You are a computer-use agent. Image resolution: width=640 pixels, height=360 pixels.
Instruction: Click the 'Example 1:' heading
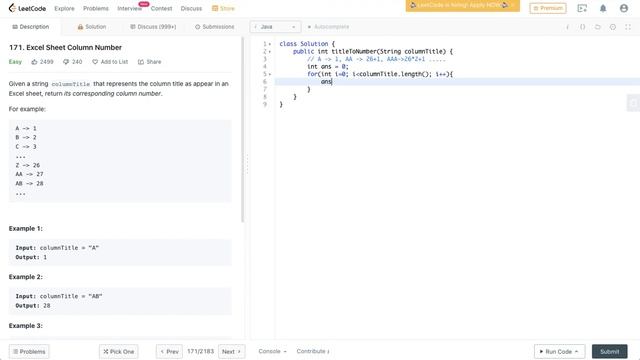(x=26, y=229)
